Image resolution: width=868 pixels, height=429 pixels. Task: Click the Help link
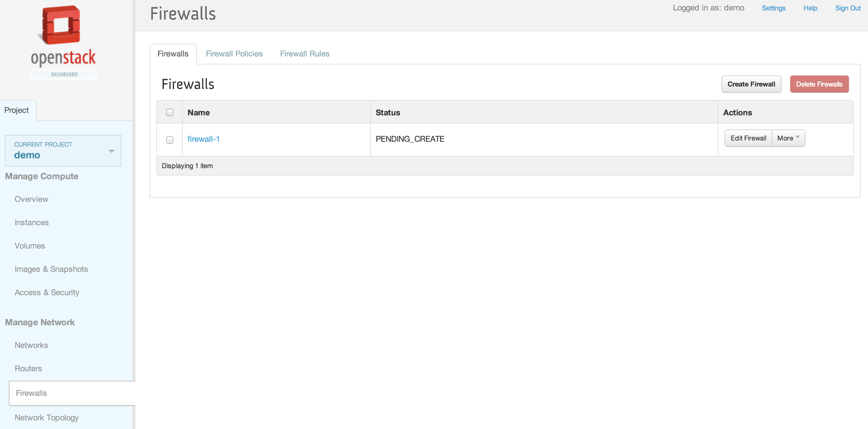pyautogui.click(x=810, y=8)
